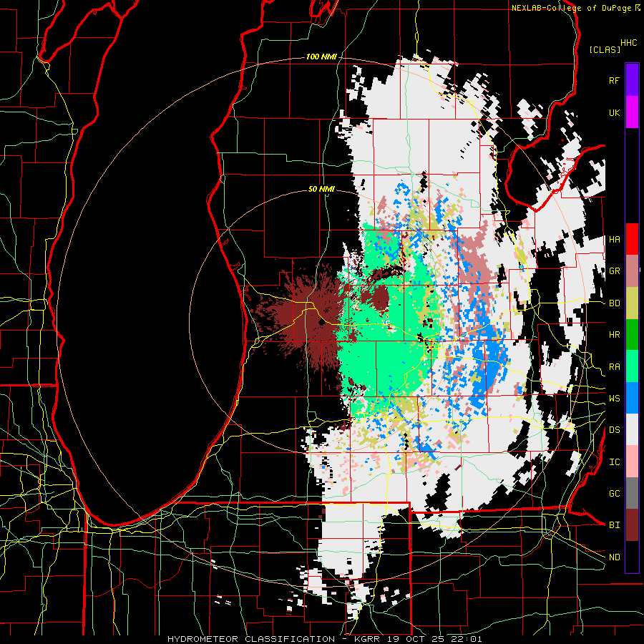
Task: Click the RF purple legend swatch
Action: pyautogui.click(x=632, y=80)
